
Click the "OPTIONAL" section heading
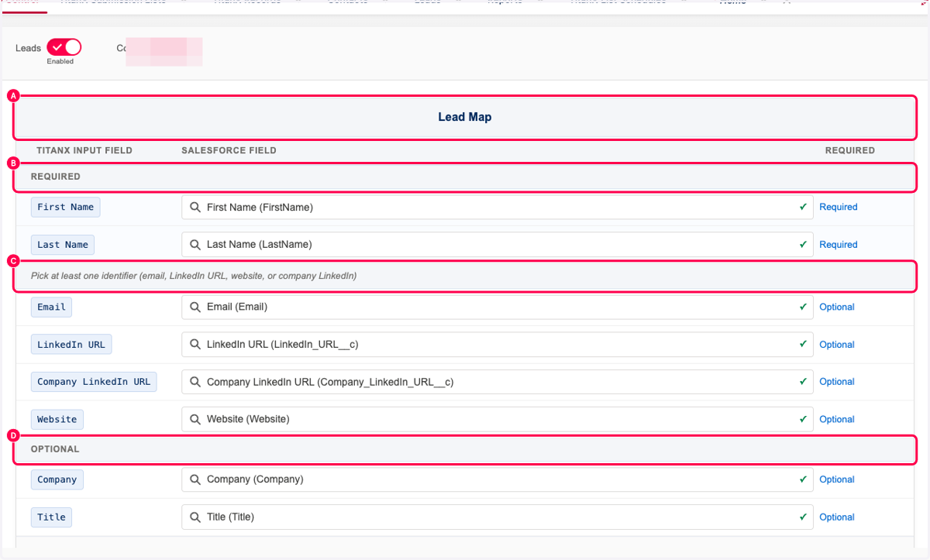point(55,449)
